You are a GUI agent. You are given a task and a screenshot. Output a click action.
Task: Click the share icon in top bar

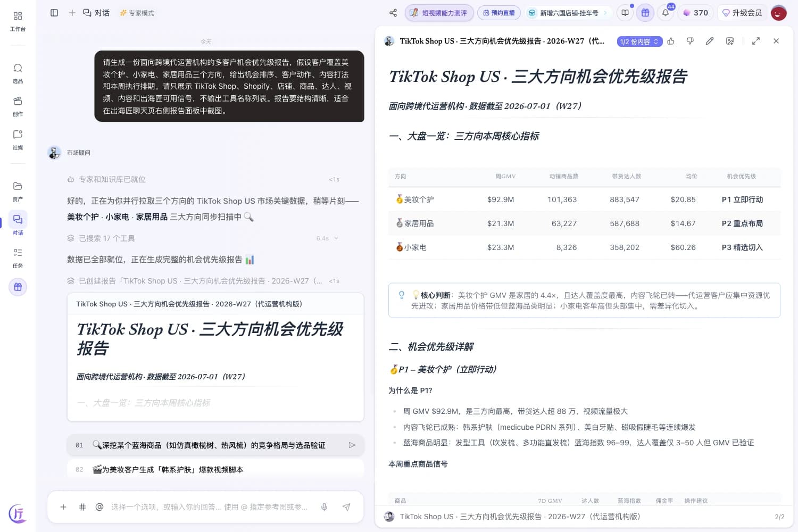[393, 13]
